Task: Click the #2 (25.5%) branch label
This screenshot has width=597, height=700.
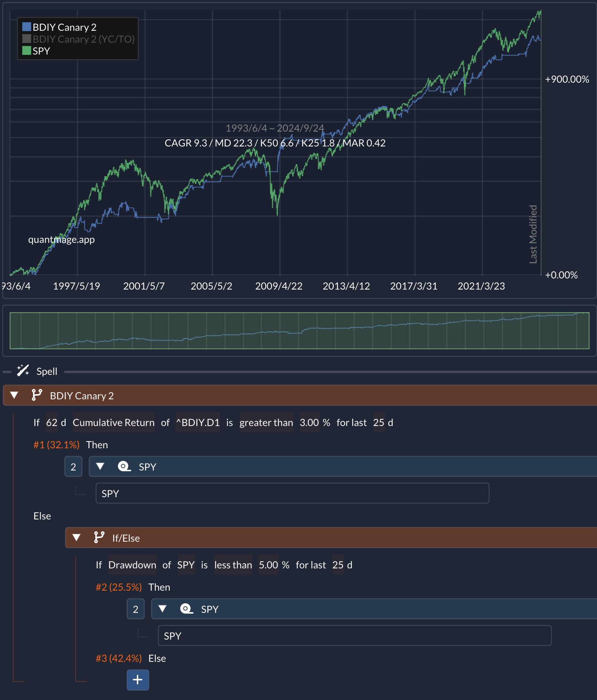Action: tap(119, 587)
